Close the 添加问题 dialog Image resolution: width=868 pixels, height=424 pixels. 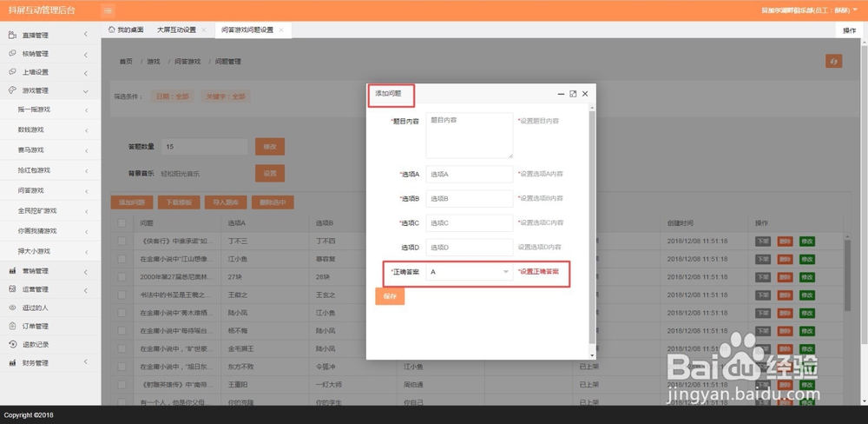(585, 94)
